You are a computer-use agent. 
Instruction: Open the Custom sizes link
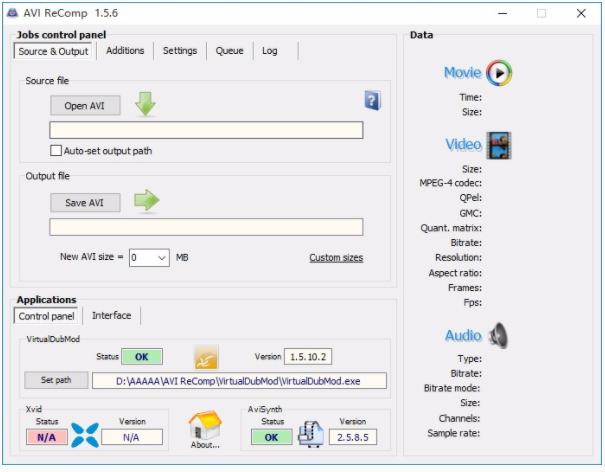(335, 258)
